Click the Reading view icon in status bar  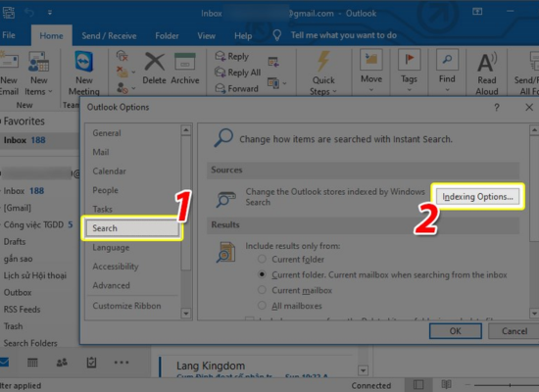point(446,384)
